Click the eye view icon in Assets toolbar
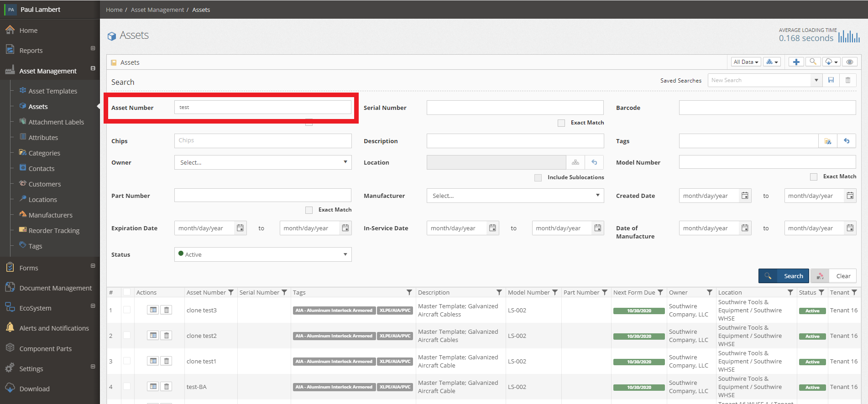868x404 pixels. coord(849,62)
